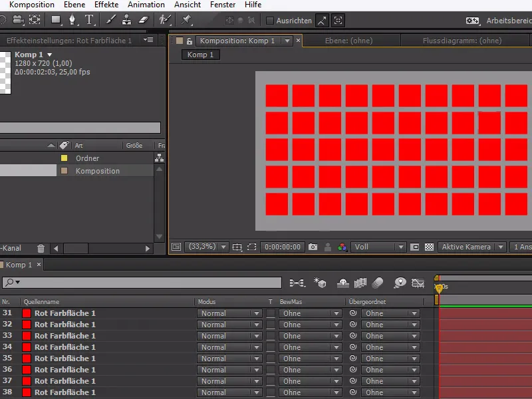
Task: Open the Animation menu
Action: tap(146, 5)
